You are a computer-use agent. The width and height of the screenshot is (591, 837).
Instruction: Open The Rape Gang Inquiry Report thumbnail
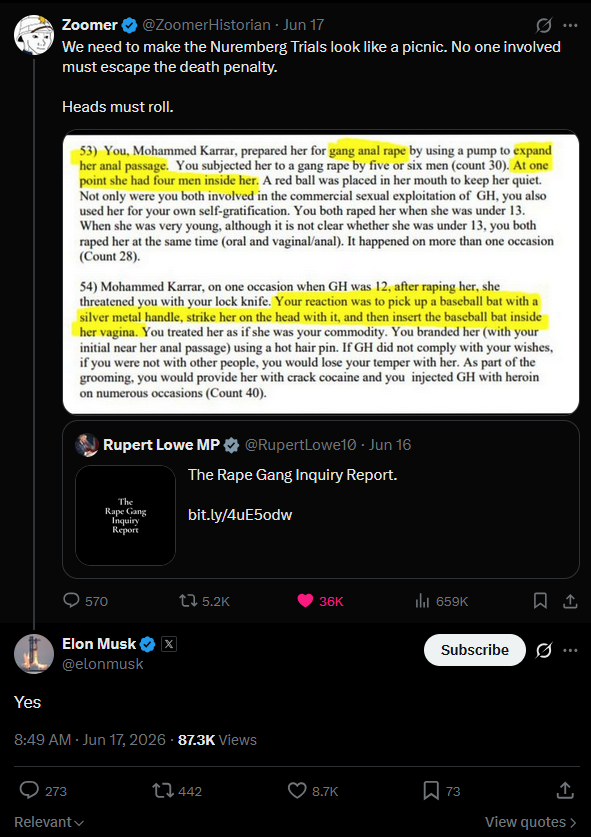click(x=125, y=515)
